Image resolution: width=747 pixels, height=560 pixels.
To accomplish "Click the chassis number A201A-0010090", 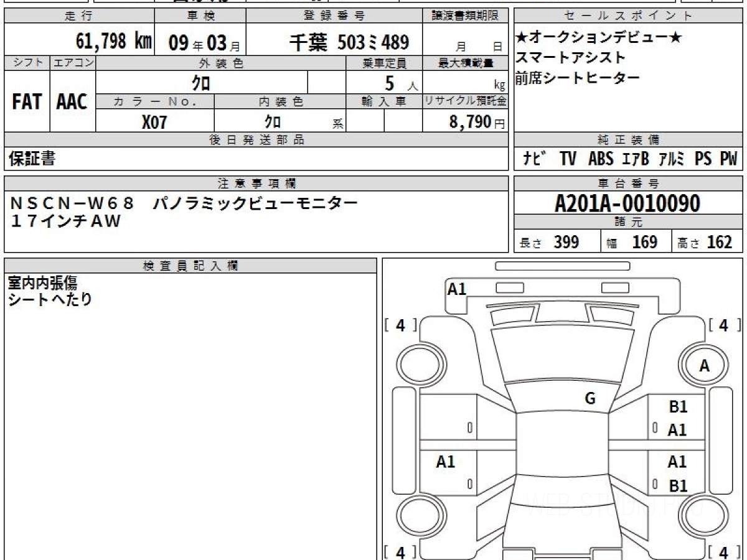I will click(x=627, y=203).
